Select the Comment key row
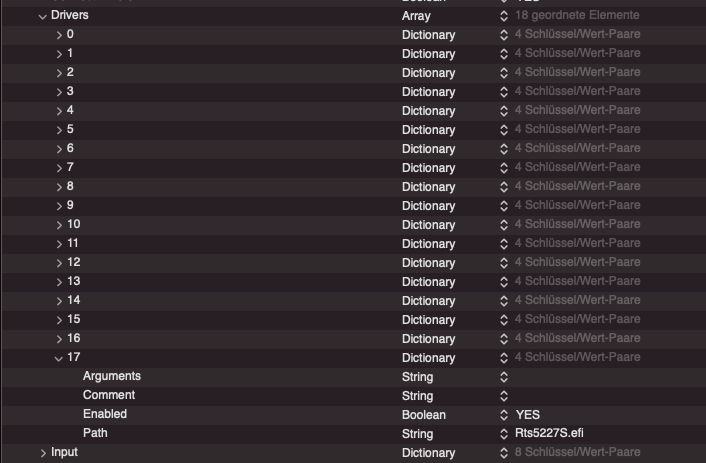Screen dimensions: 706x463 [109, 396]
